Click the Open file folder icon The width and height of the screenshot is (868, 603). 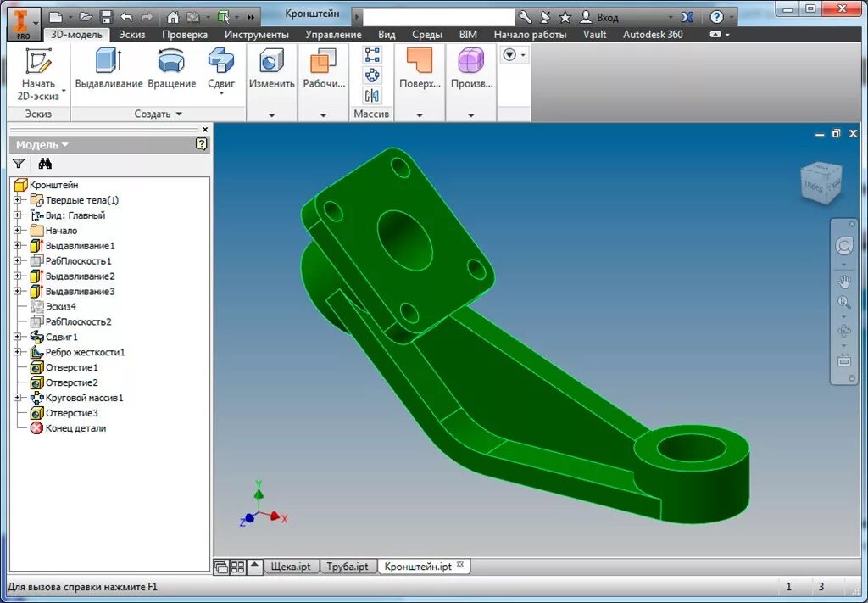pos(85,17)
